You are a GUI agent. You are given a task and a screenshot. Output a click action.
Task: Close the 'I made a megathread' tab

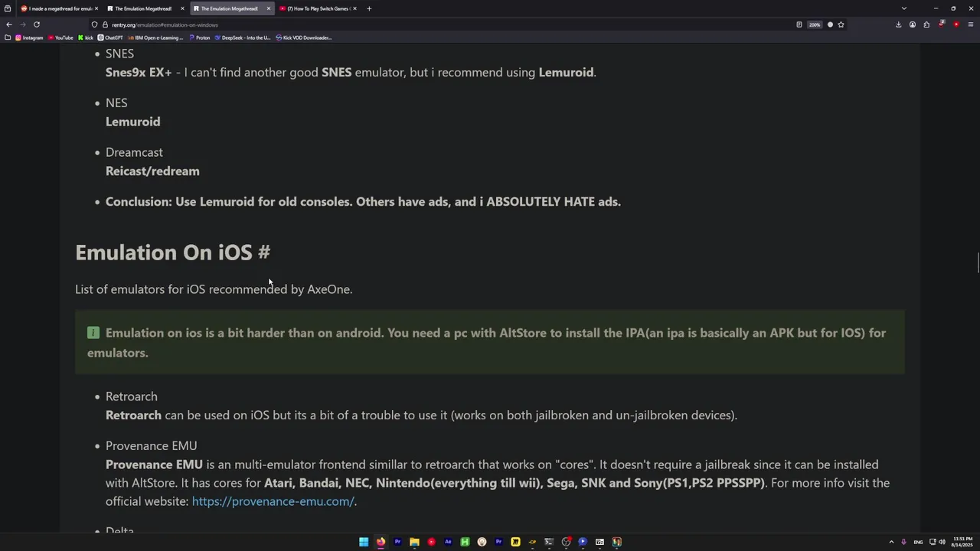tap(96, 8)
